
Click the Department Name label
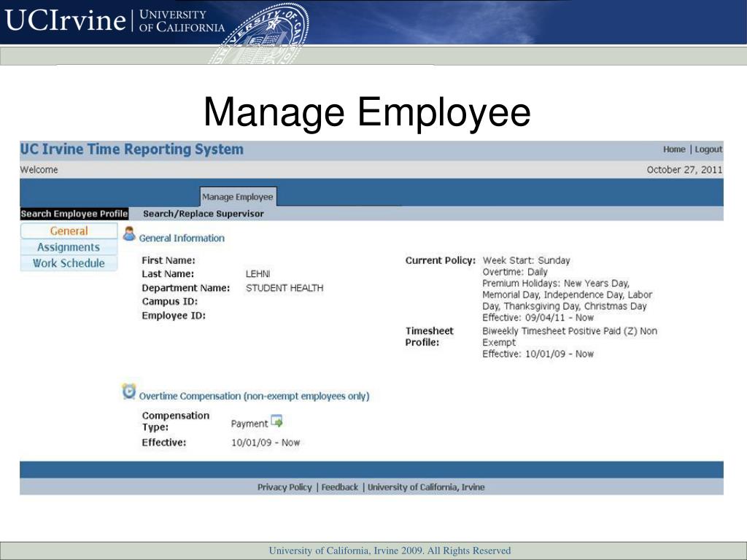(x=186, y=288)
